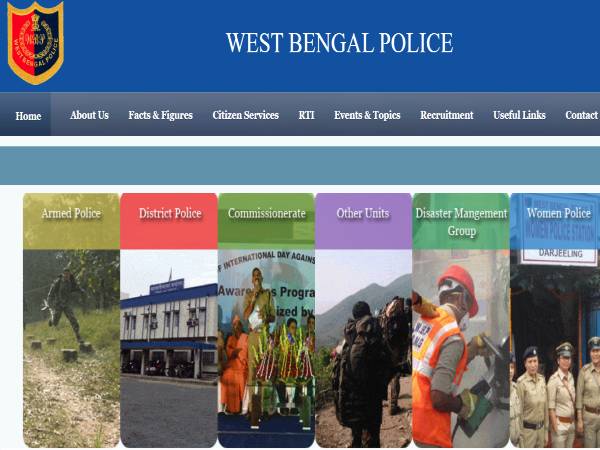The height and width of the screenshot is (450, 600).
Task: Select Facts & Figures in navigation bar
Action: (x=160, y=115)
